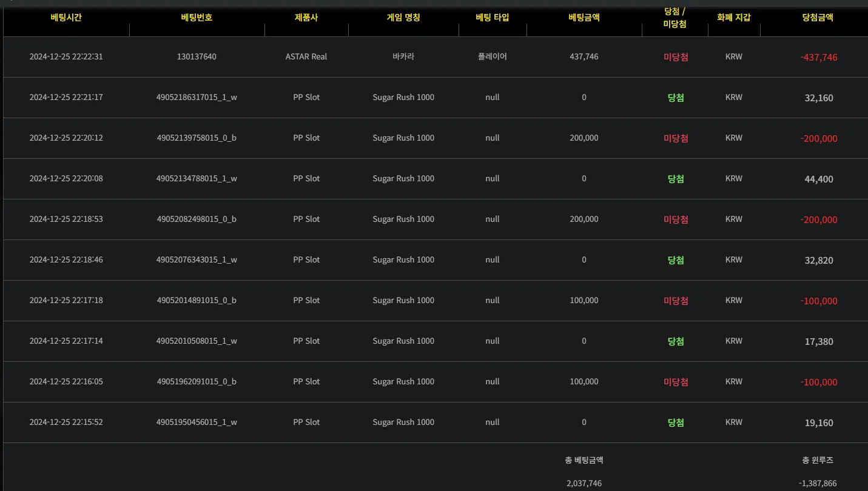The height and width of the screenshot is (491, 868).
Task: Select the 바카라 game name cell
Action: click(403, 56)
